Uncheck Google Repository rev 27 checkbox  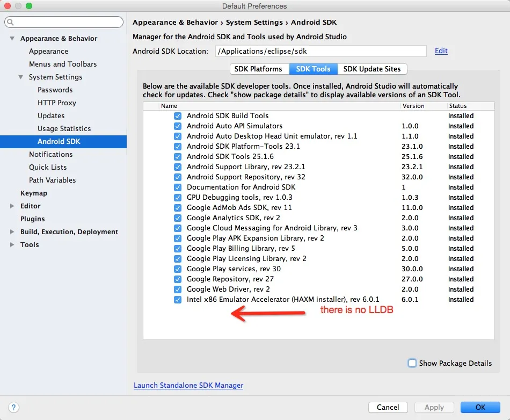pyautogui.click(x=178, y=279)
